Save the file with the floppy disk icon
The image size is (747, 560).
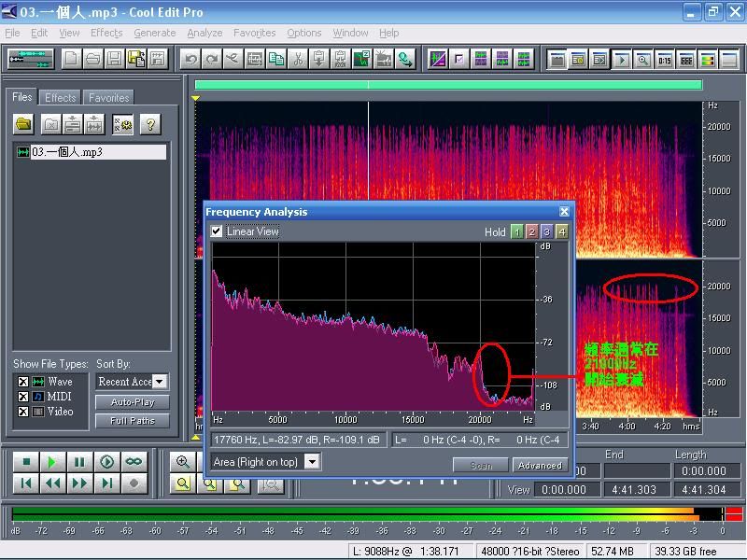pos(114,59)
